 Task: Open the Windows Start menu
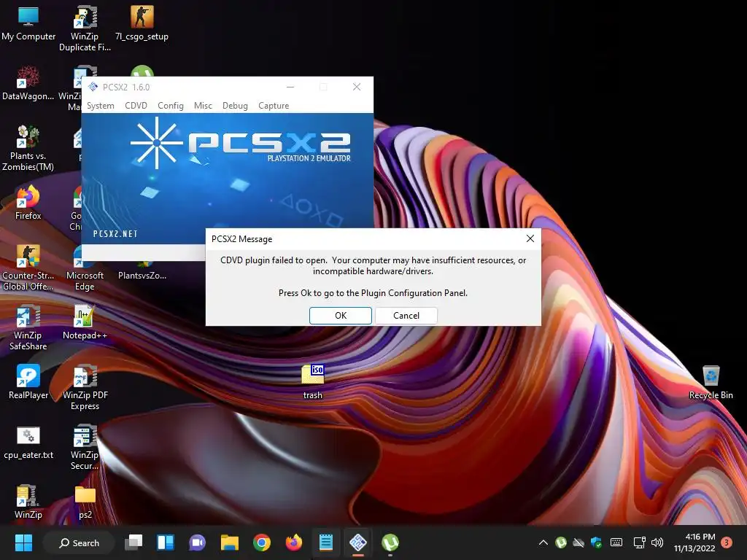tap(23, 542)
